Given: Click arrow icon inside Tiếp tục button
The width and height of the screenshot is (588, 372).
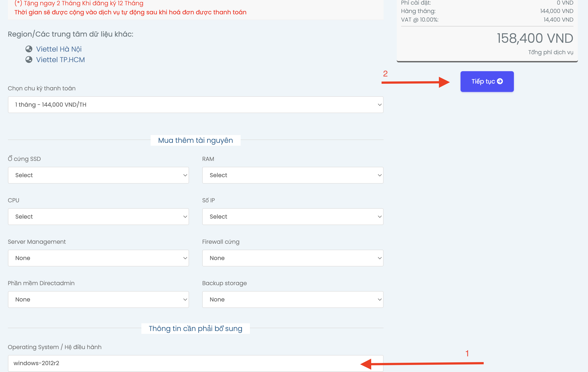Looking at the screenshot, I should [x=500, y=81].
